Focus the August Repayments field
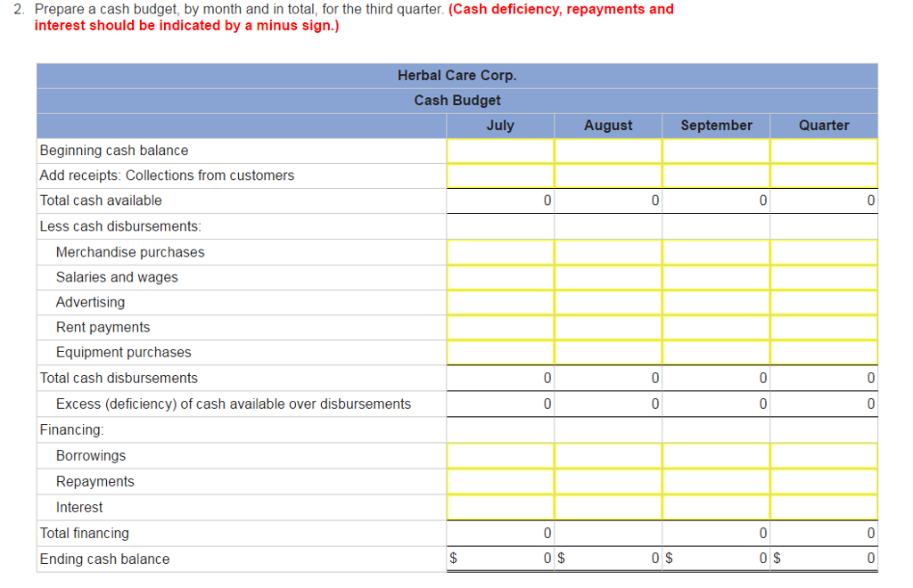913x588 pixels. click(608, 482)
